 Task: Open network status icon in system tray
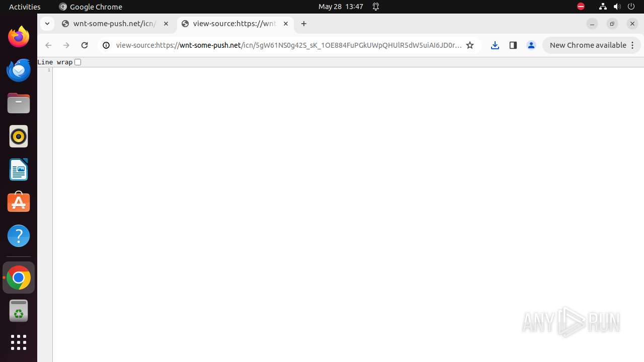pos(603,7)
